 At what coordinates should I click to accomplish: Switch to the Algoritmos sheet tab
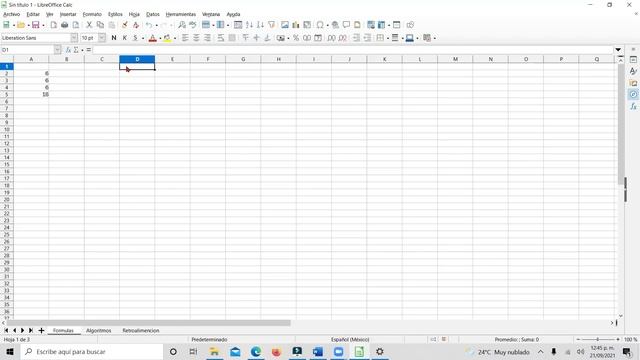pos(98,331)
